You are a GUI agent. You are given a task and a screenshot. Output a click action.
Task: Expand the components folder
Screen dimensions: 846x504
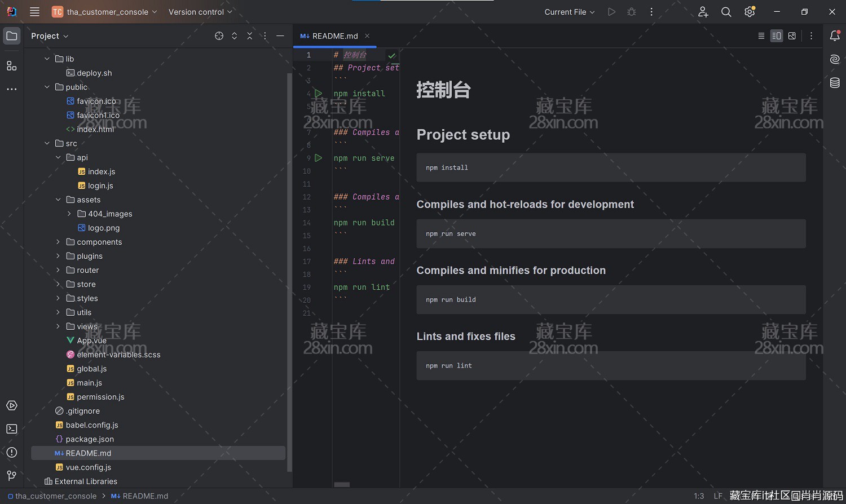58,242
